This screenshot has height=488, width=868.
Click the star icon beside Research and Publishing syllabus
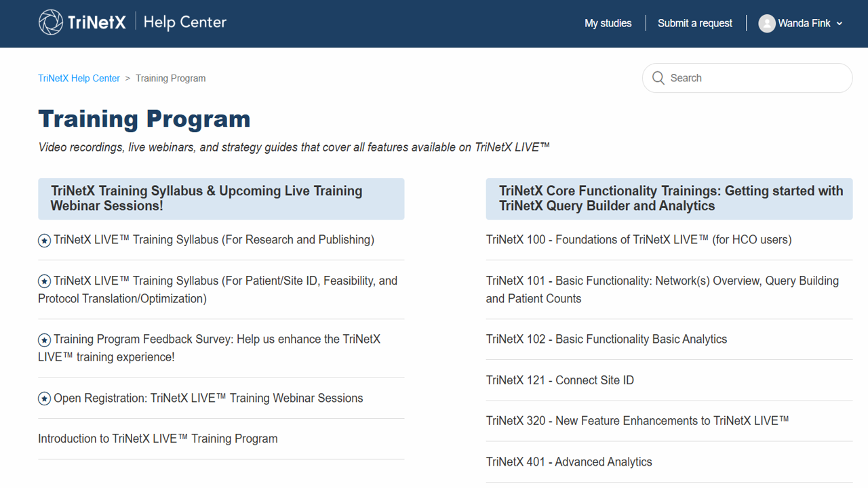44,240
